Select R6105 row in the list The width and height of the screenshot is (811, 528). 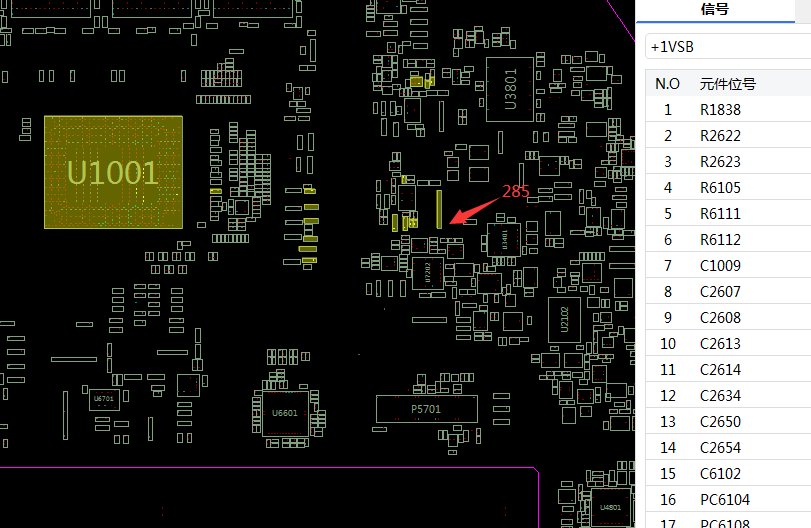point(720,188)
